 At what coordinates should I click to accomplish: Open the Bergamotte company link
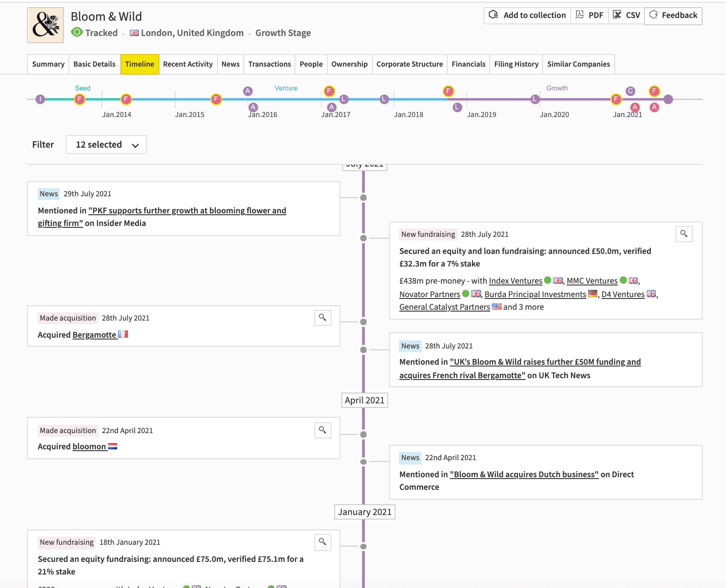tap(95, 335)
